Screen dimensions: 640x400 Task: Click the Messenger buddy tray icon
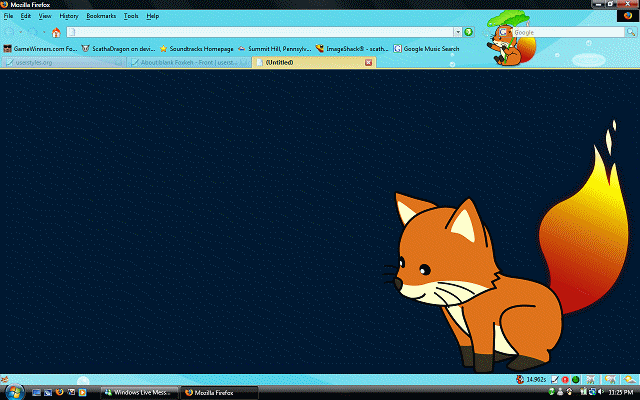click(560, 392)
